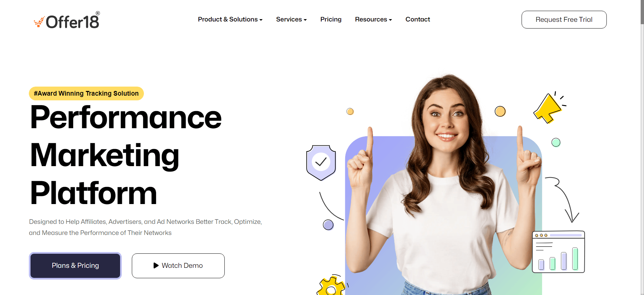The image size is (644, 295).
Task: Click the page vertical scrollbar thumb
Action: 642,12
